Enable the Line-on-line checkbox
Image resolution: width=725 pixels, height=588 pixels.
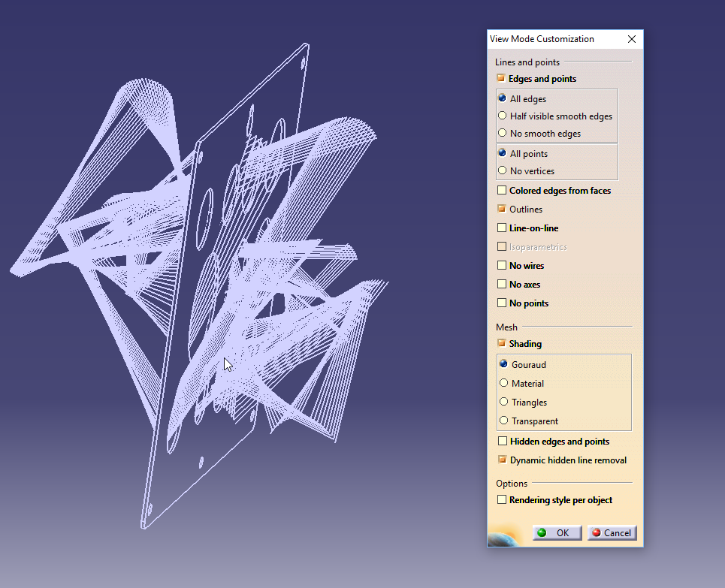point(502,228)
